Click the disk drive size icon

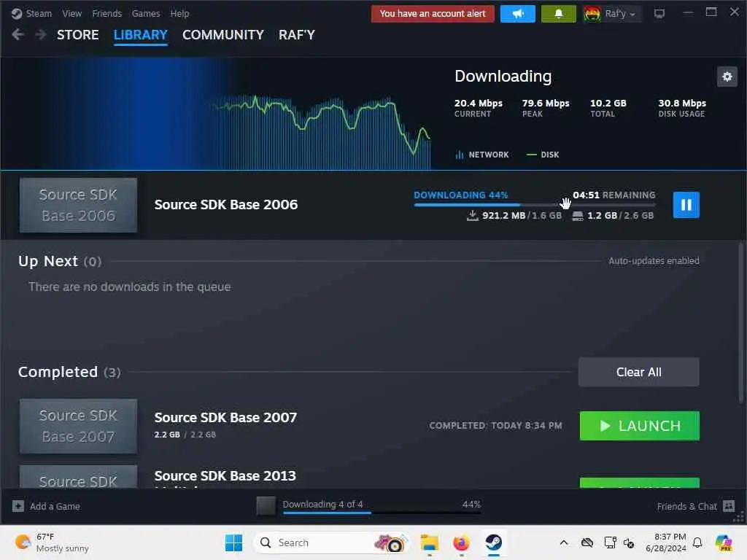coord(578,216)
